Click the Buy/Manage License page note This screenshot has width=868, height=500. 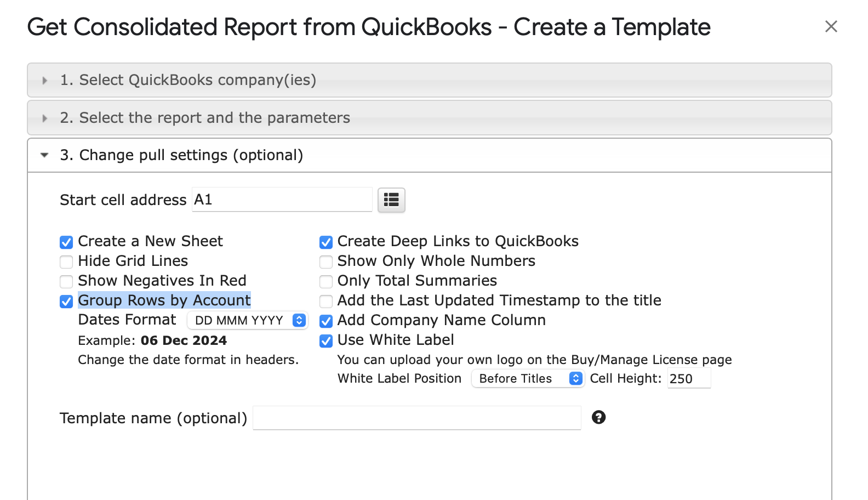534,360
